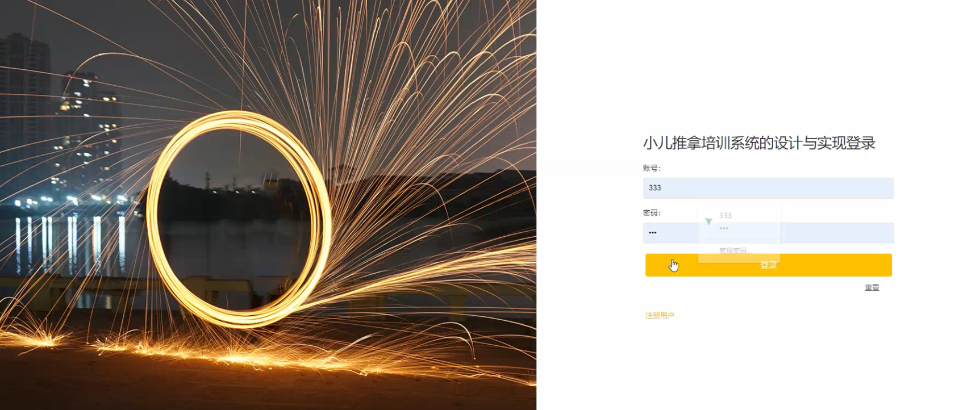Click the 密码 field label
The image size is (980, 410).
[x=652, y=213]
